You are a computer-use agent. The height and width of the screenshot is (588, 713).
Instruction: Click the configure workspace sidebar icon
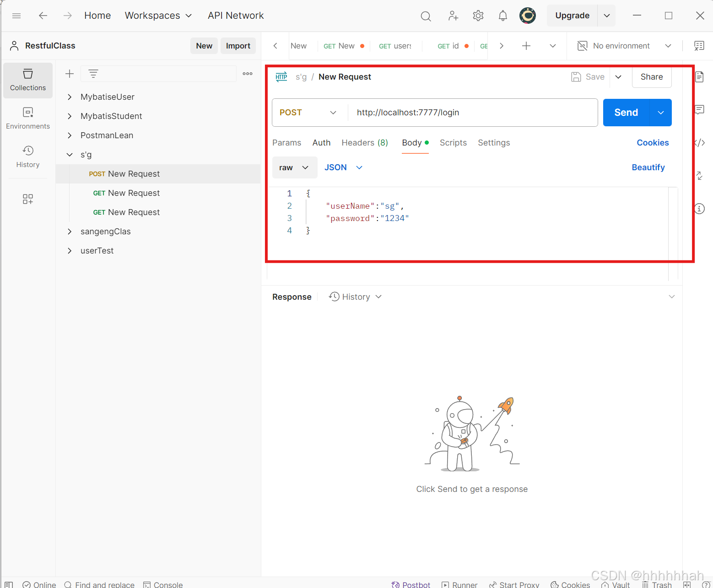tap(28, 199)
